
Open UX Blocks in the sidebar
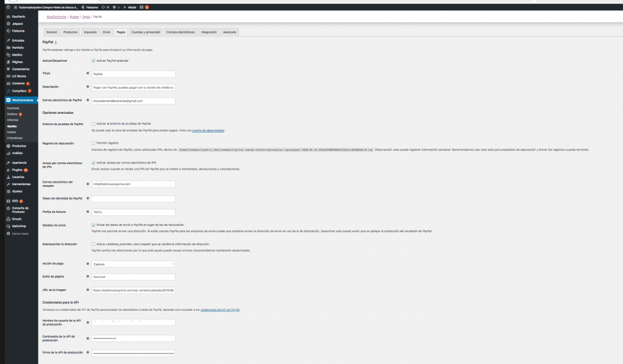(19, 76)
